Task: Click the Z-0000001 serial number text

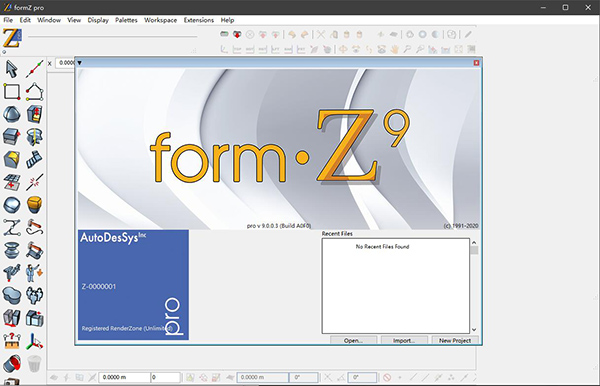Action: (99, 287)
